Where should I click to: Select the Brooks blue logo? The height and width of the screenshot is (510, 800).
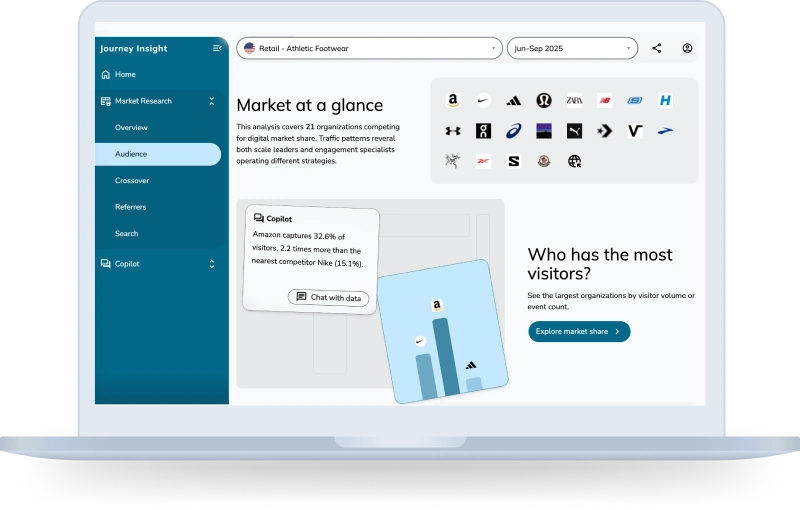(665, 131)
